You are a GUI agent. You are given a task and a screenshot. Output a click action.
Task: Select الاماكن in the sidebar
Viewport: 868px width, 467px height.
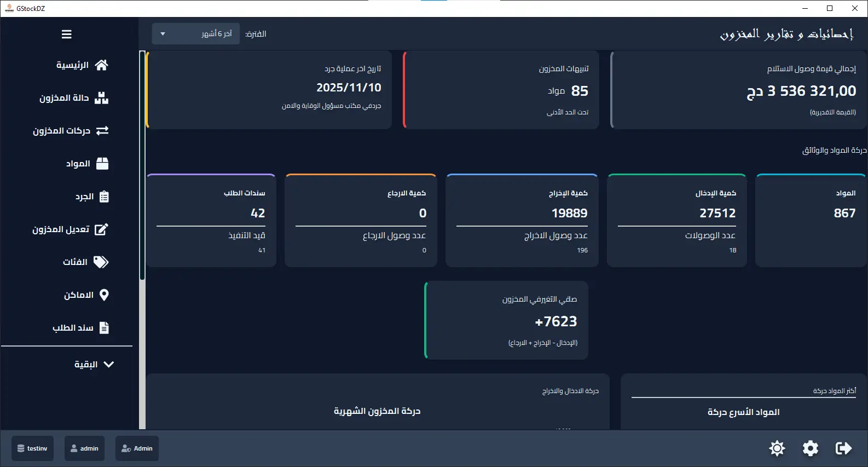pyautogui.click(x=79, y=295)
